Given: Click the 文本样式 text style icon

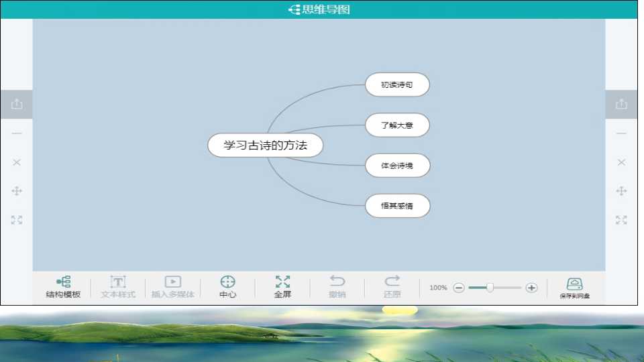Looking at the screenshot, I should pos(118,282).
